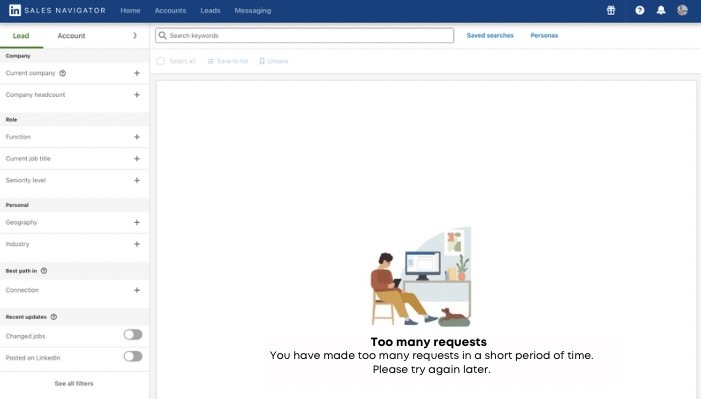Open the Accounts menu
Screen dimensions: 701x399
[170, 10]
